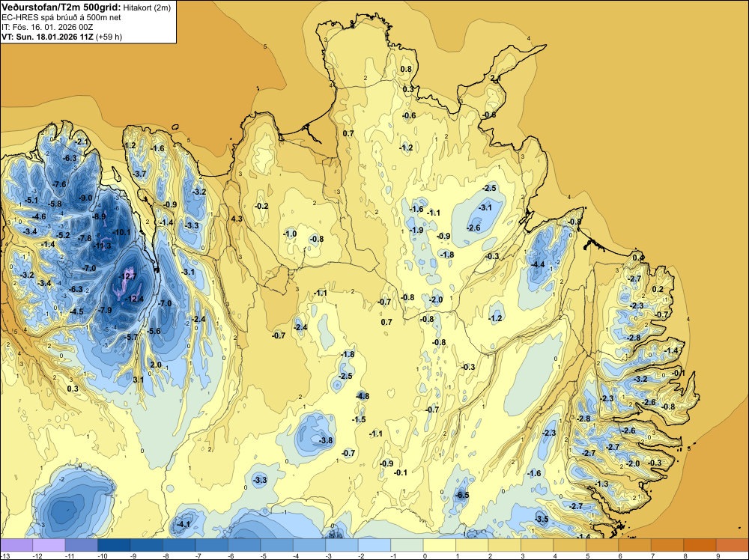Select the -4.1 temperature value

point(183,524)
